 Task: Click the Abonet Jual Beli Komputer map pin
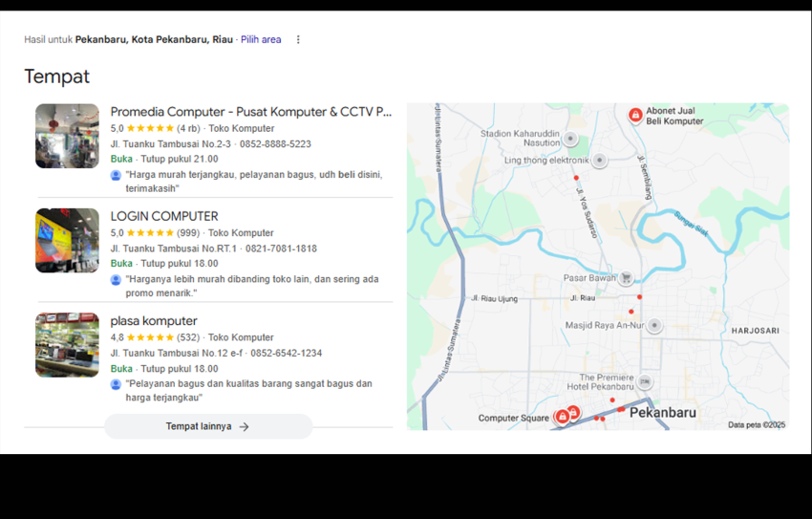pos(635,115)
